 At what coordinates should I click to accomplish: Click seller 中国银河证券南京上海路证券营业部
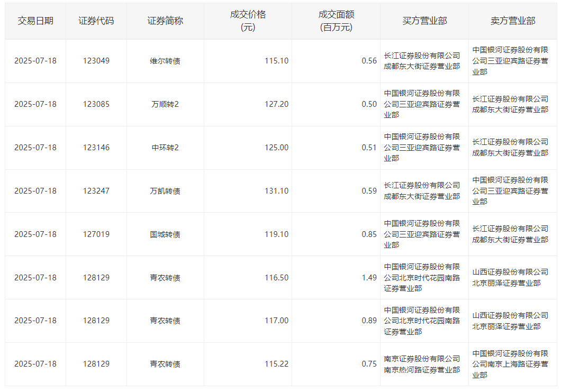[x=510, y=364]
